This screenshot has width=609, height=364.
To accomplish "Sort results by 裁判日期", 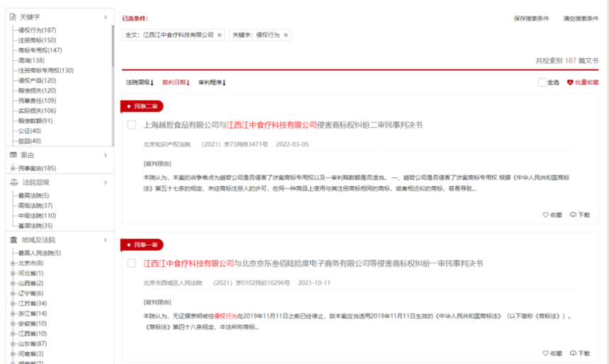I will pos(176,82).
